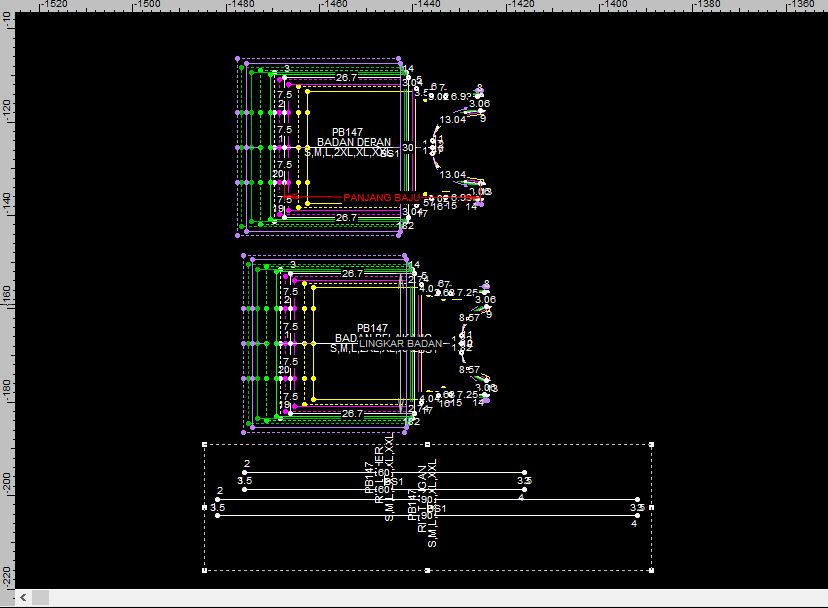
Task: Click the 30 measurement value on front piece
Action: click(407, 148)
